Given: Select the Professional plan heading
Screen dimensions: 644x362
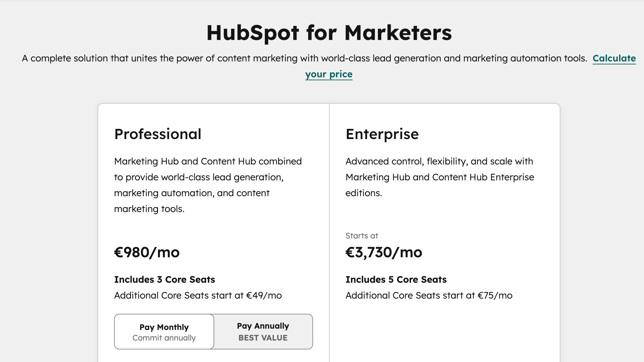Looking at the screenshot, I should tap(158, 134).
